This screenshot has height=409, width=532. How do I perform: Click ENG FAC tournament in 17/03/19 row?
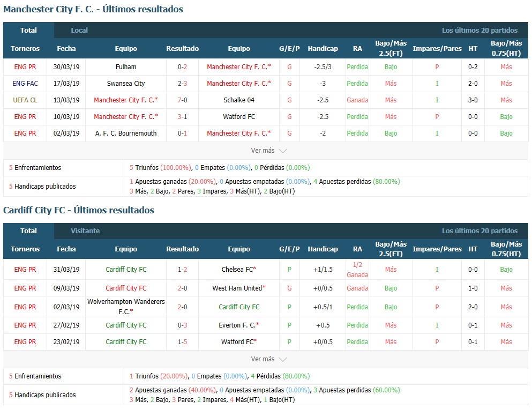[x=25, y=84]
